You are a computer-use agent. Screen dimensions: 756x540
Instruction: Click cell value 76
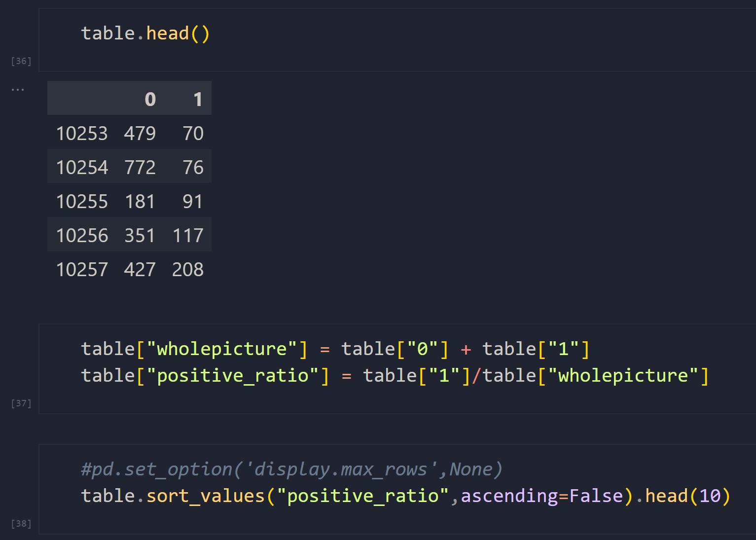pyautogui.click(x=193, y=168)
